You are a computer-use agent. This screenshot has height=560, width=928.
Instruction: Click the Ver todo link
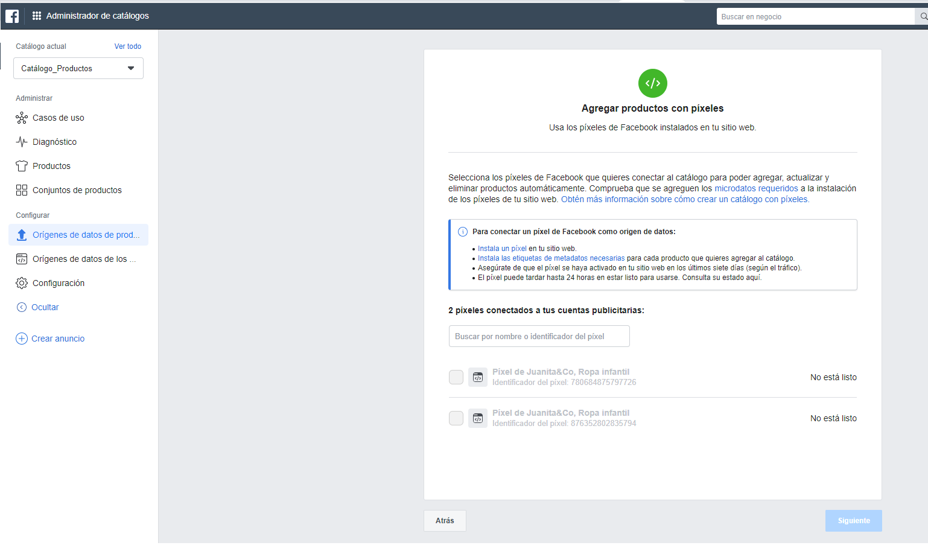click(x=128, y=46)
